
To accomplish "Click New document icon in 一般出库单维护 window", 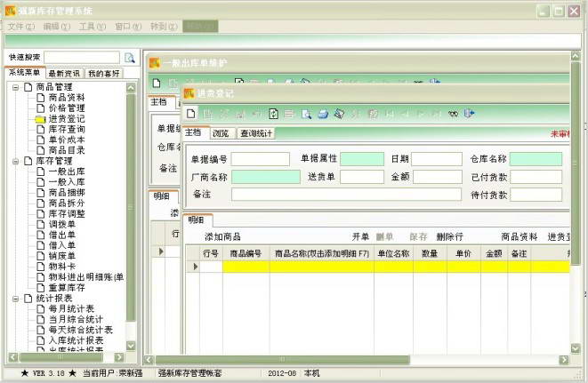I will [x=157, y=84].
